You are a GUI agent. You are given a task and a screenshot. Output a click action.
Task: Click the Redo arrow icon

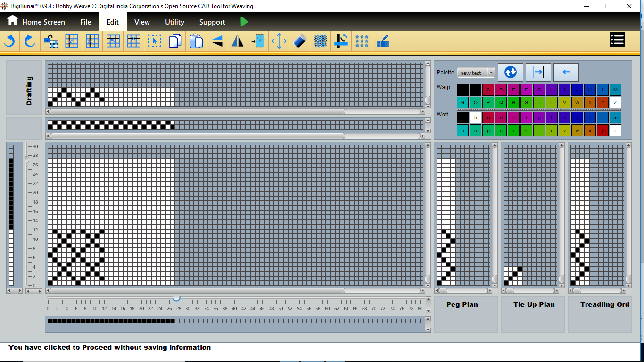pyautogui.click(x=30, y=41)
